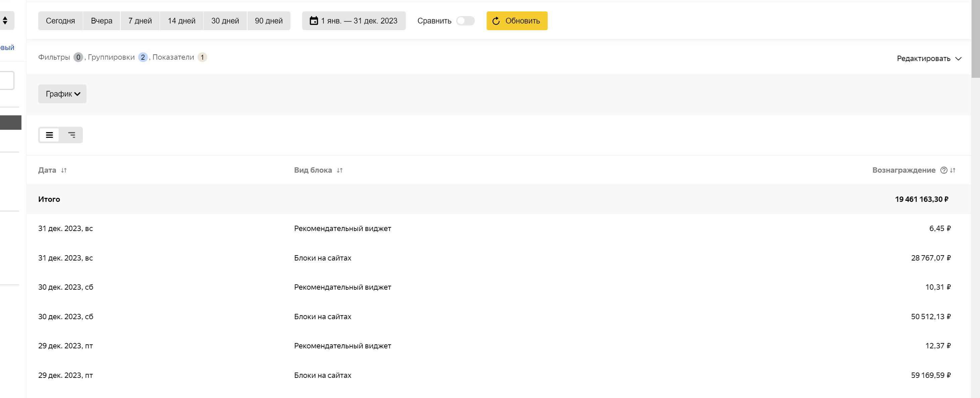980x398 pixels.
Task: Switch to flat list table view
Action: (x=49, y=135)
